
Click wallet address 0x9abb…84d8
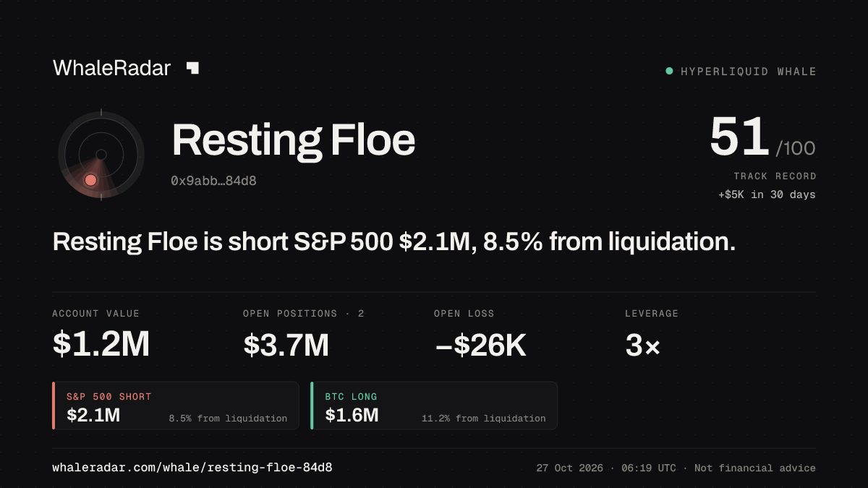[213, 181]
